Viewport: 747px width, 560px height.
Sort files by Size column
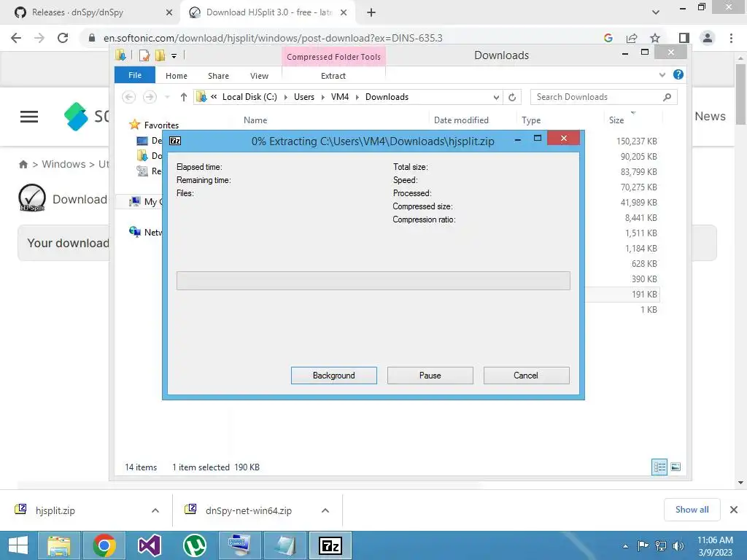tap(616, 120)
